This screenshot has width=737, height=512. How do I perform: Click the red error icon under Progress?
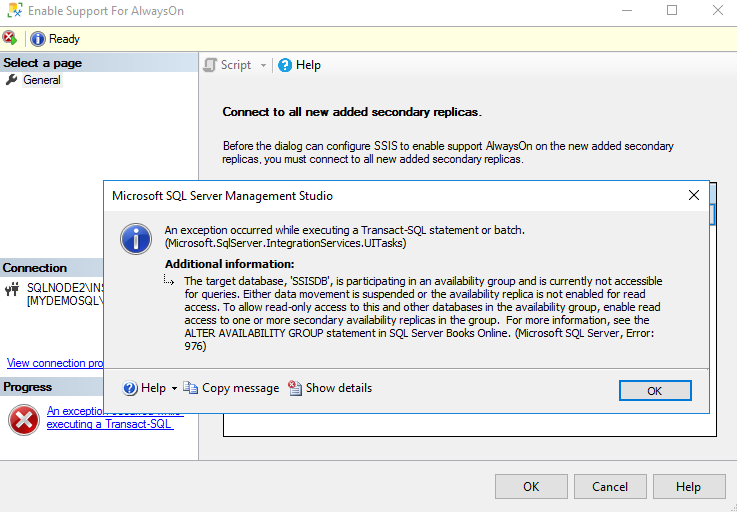point(23,419)
